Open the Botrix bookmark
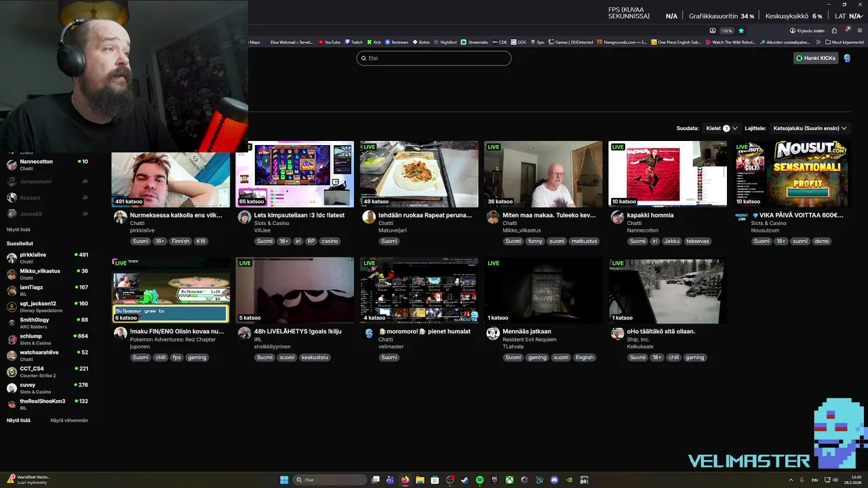868x488 pixels. [x=420, y=42]
